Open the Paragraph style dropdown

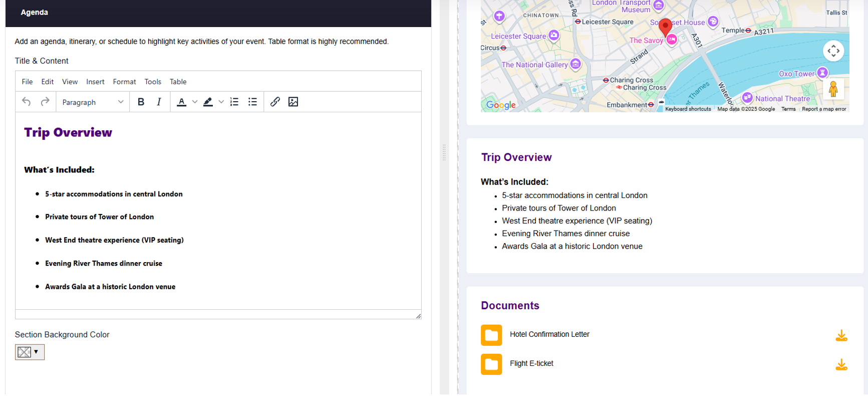pyautogui.click(x=92, y=102)
